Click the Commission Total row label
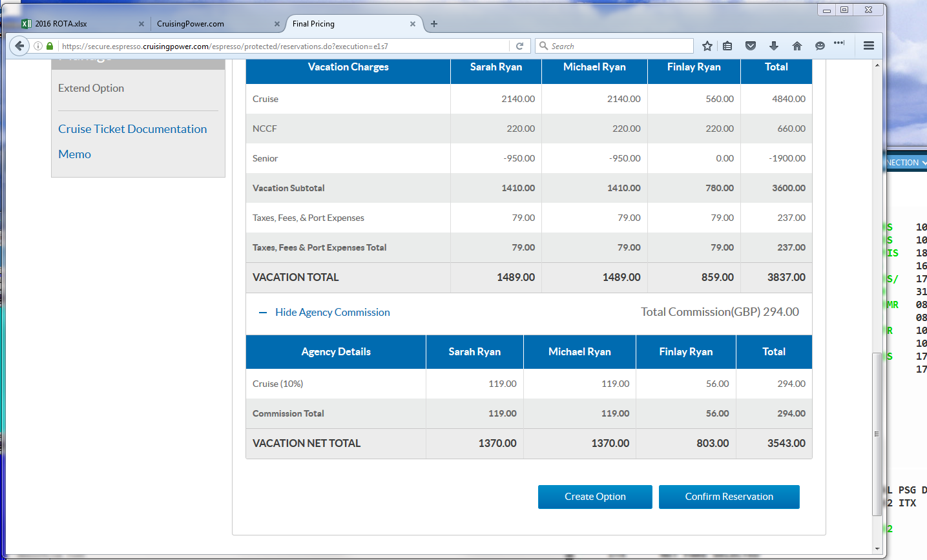This screenshot has width=927, height=560. 288,414
